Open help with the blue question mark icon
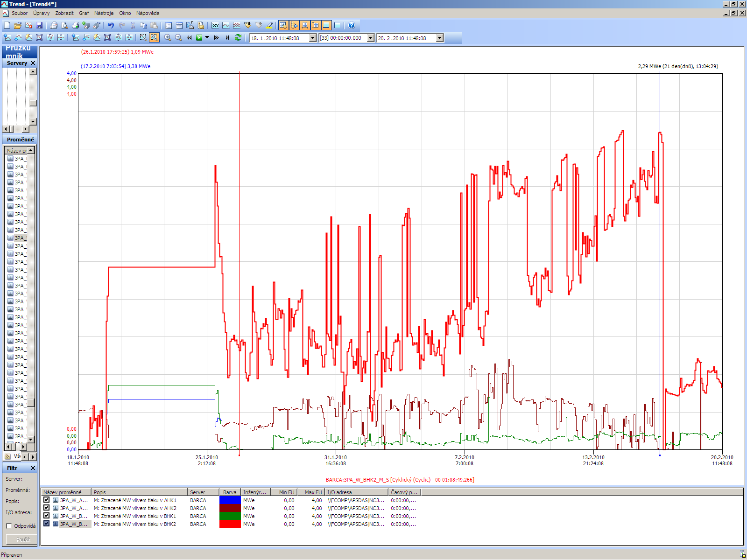747x560 pixels. pos(352,26)
